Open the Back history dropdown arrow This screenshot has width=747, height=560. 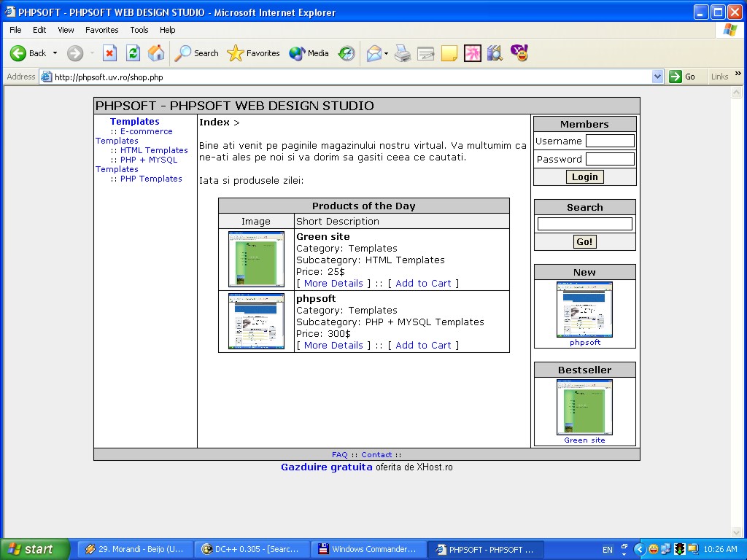pos(55,53)
